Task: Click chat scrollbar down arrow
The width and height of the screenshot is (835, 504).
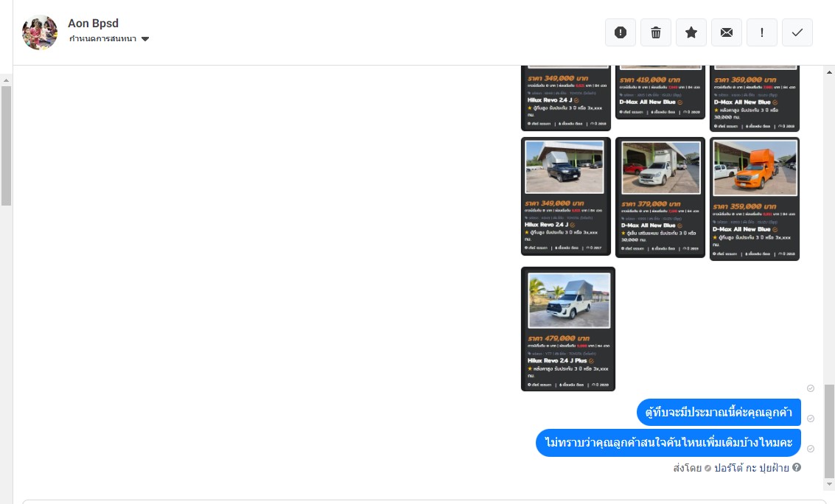Action: tap(829, 484)
